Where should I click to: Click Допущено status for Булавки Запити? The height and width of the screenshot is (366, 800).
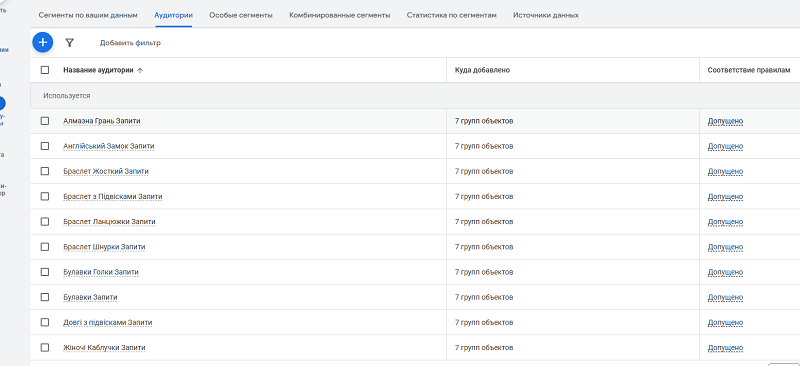[x=725, y=297]
